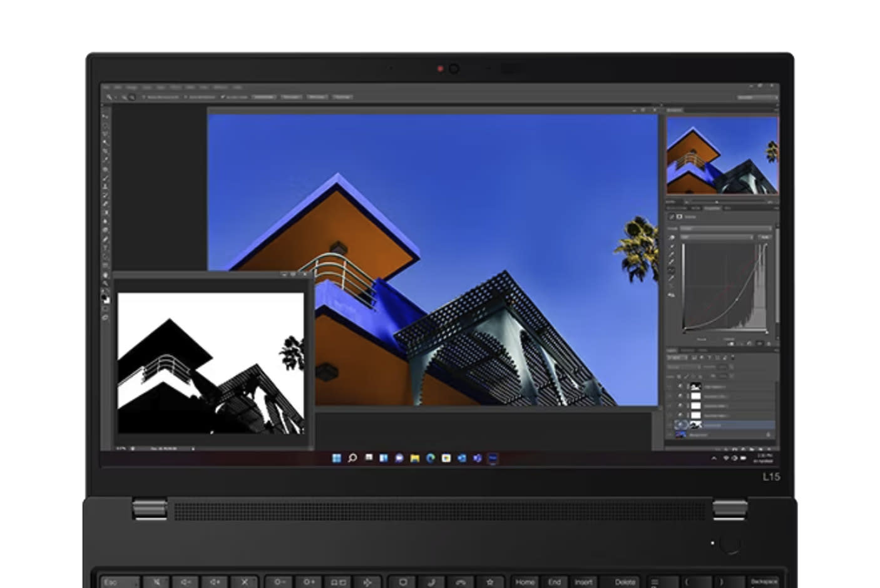Choose the Pen tool
This screenshot has width=880, height=588.
tap(105, 239)
